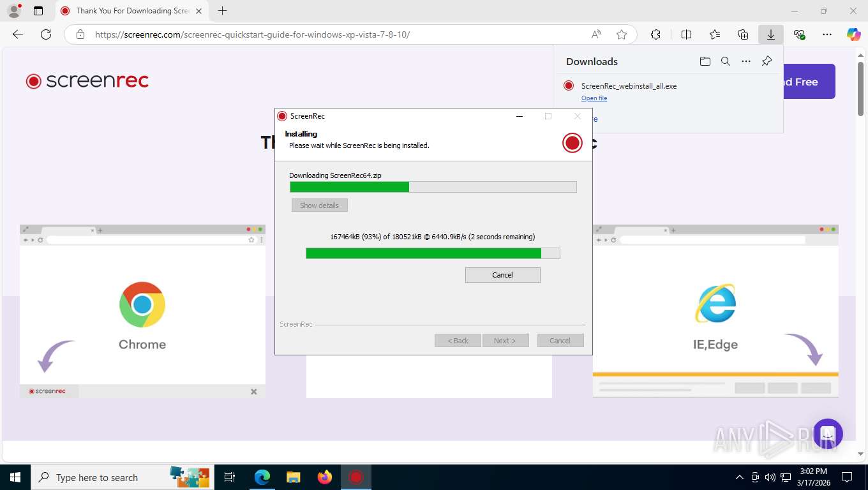Open Task View on the taskbar
The image size is (868, 490).
(230, 477)
